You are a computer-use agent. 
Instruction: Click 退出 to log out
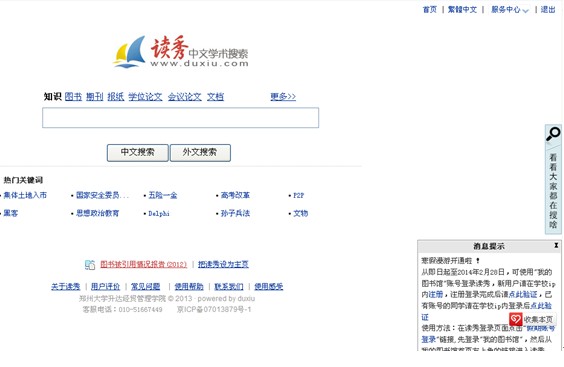tap(548, 10)
